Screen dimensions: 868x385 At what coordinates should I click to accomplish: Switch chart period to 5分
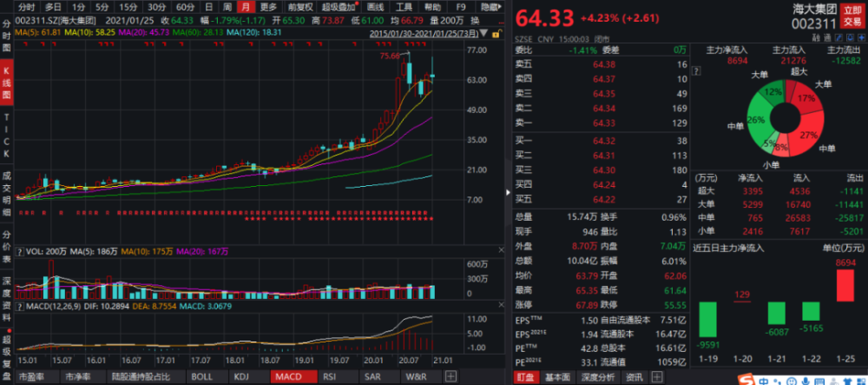[x=102, y=7]
